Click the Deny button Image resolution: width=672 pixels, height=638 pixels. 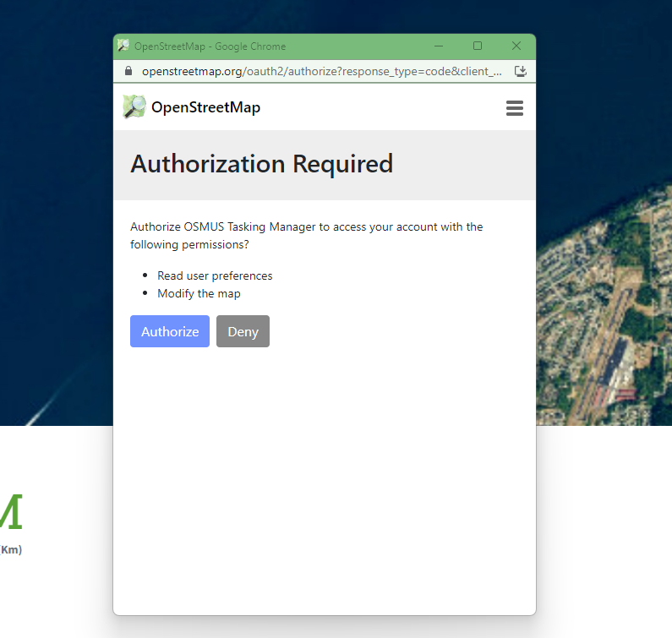tap(243, 331)
